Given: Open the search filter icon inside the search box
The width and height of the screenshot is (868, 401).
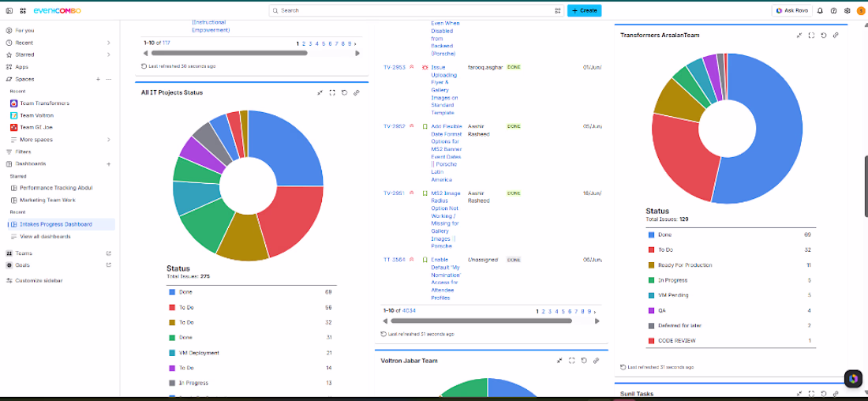Looking at the screenshot, I should pos(557,10).
